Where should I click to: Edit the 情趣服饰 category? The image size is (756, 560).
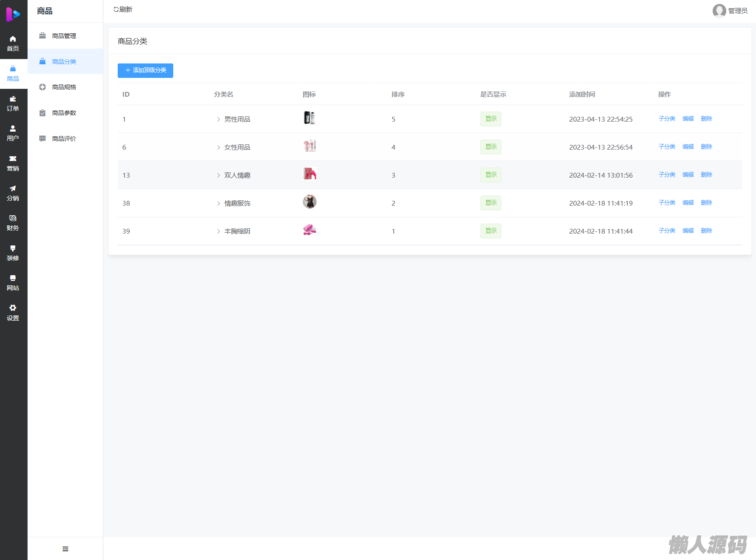(688, 203)
